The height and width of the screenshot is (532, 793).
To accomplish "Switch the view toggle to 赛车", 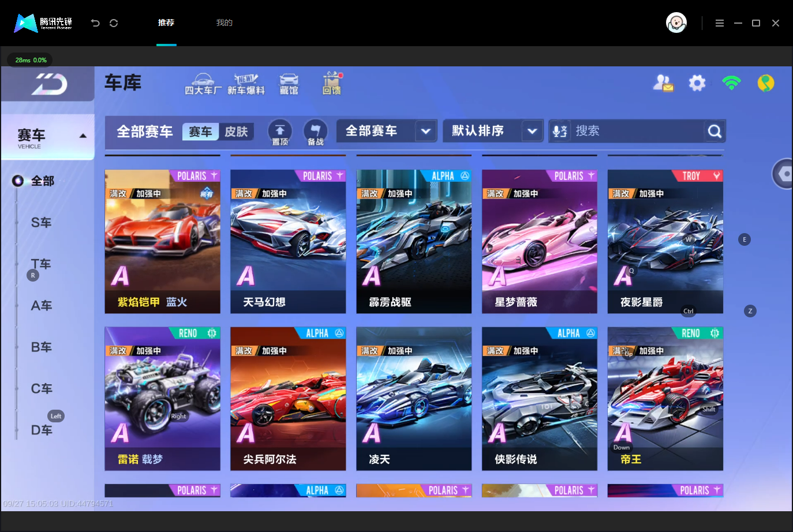I will pos(200,132).
